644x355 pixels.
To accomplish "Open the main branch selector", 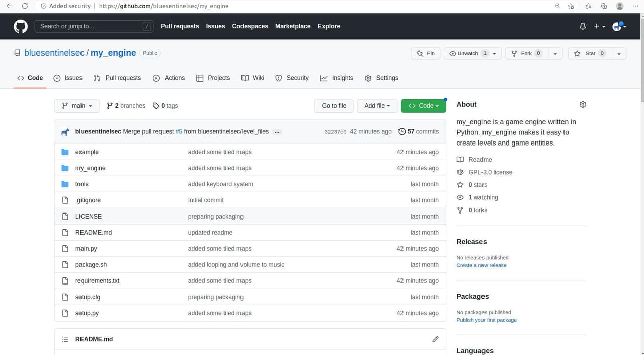I will click(x=77, y=106).
